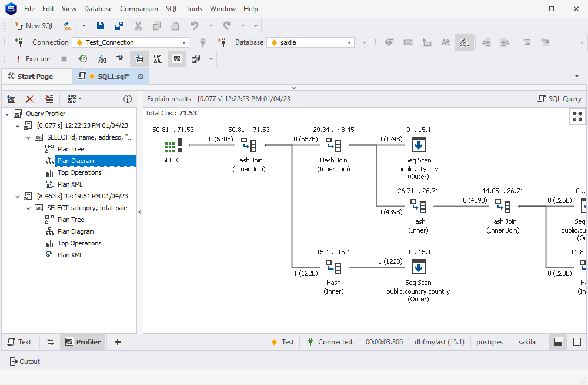Create a new SQL document

[x=34, y=25]
